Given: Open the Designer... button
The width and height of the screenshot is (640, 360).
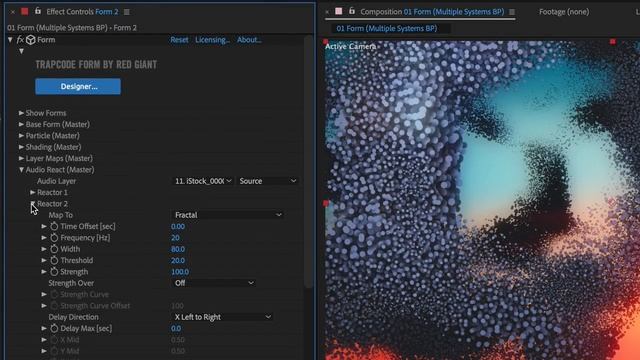Looking at the screenshot, I should tap(78, 87).
